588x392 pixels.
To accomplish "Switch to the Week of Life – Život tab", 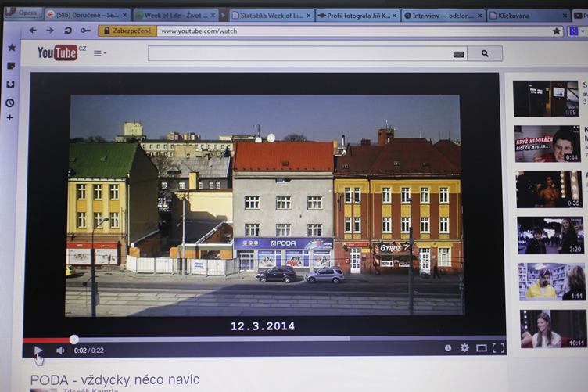I will pos(175,16).
